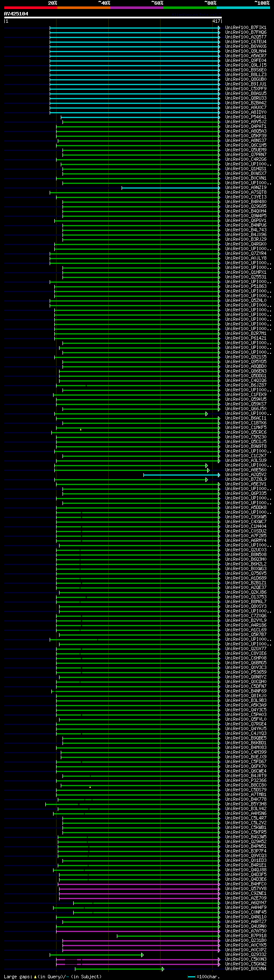Screen dimensions: 274x980
Task: Select the UniRef100_C6TEU4 label
Action: (246, 42)
